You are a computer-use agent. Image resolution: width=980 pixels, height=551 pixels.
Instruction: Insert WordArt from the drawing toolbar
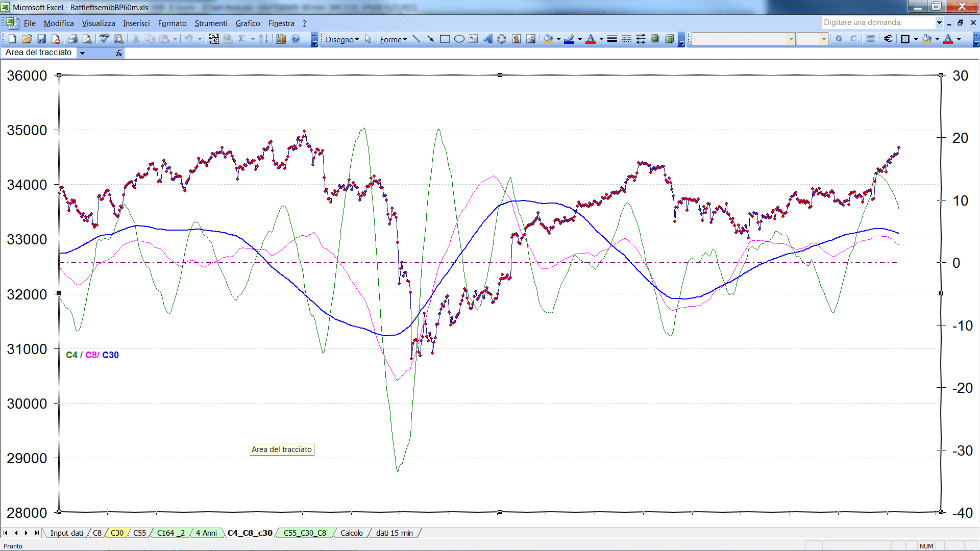(488, 39)
